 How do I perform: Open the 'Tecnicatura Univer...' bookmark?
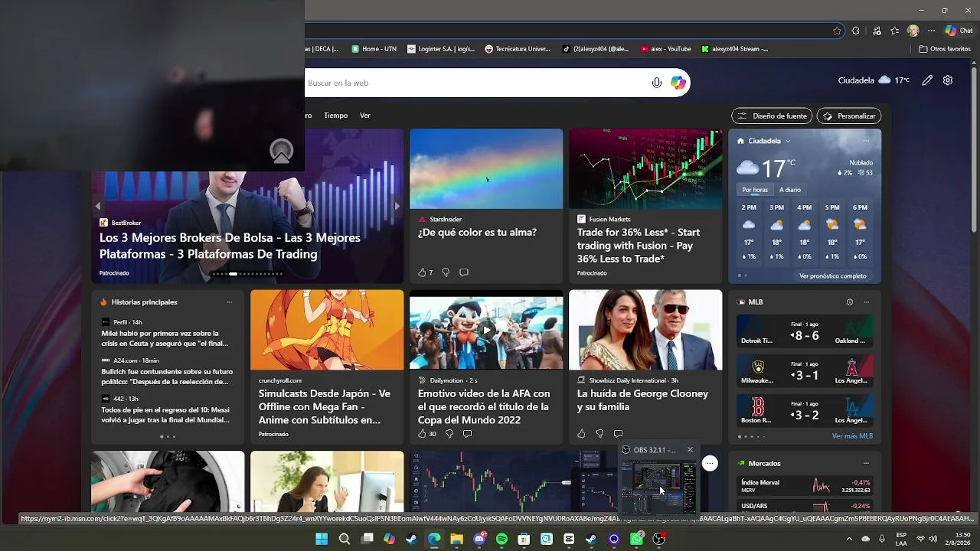(x=518, y=49)
